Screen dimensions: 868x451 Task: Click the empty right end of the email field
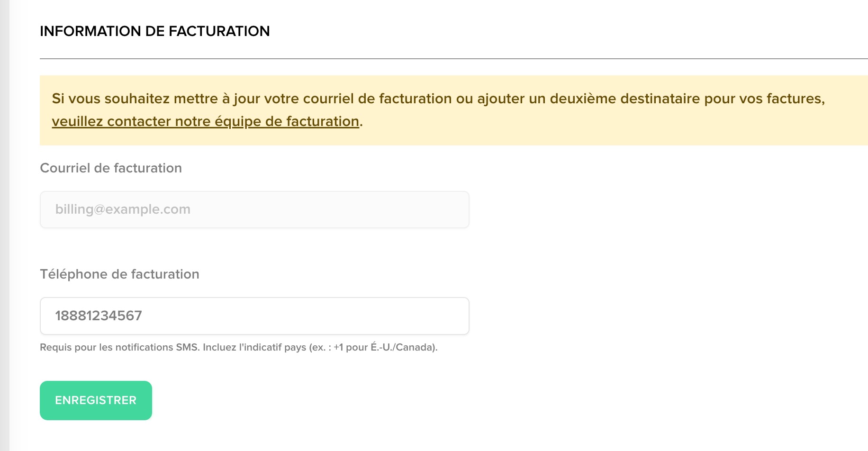tap(426, 209)
